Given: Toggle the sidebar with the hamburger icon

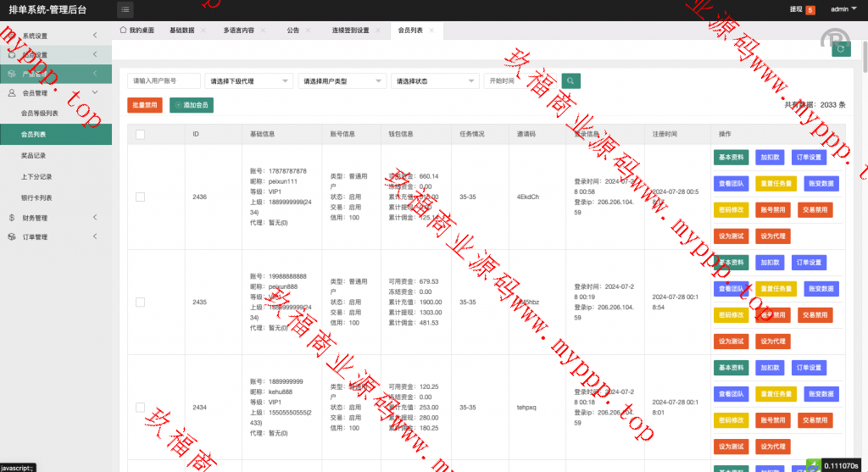Looking at the screenshot, I should tap(125, 10).
